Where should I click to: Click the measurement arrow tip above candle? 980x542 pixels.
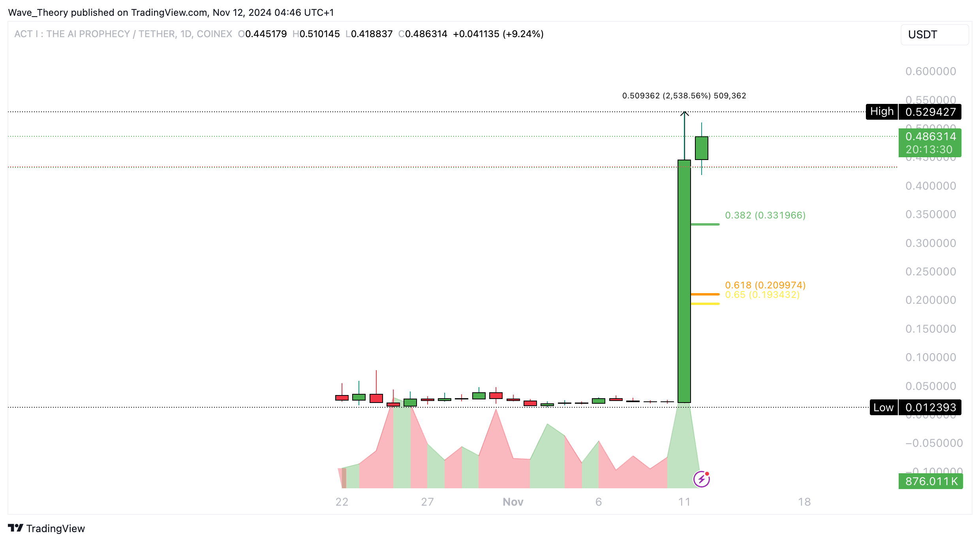click(x=685, y=113)
